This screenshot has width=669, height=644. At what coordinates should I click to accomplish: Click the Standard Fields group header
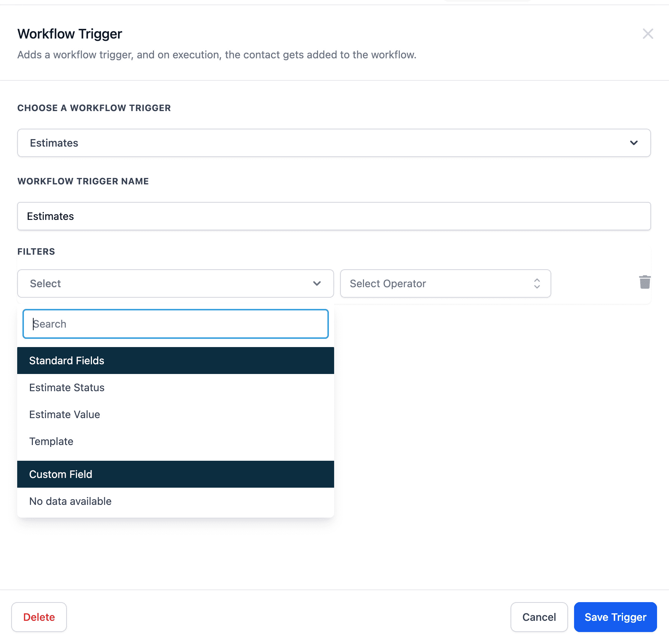click(176, 361)
